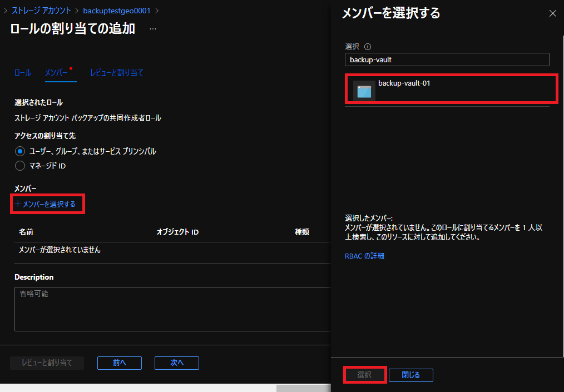Switch to the メンバー tab

tap(56, 73)
